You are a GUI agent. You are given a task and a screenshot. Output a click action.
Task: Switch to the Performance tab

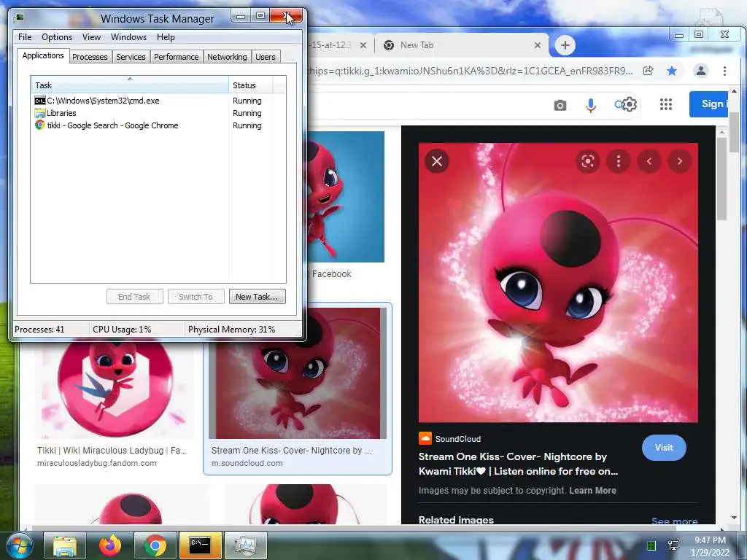click(177, 57)
